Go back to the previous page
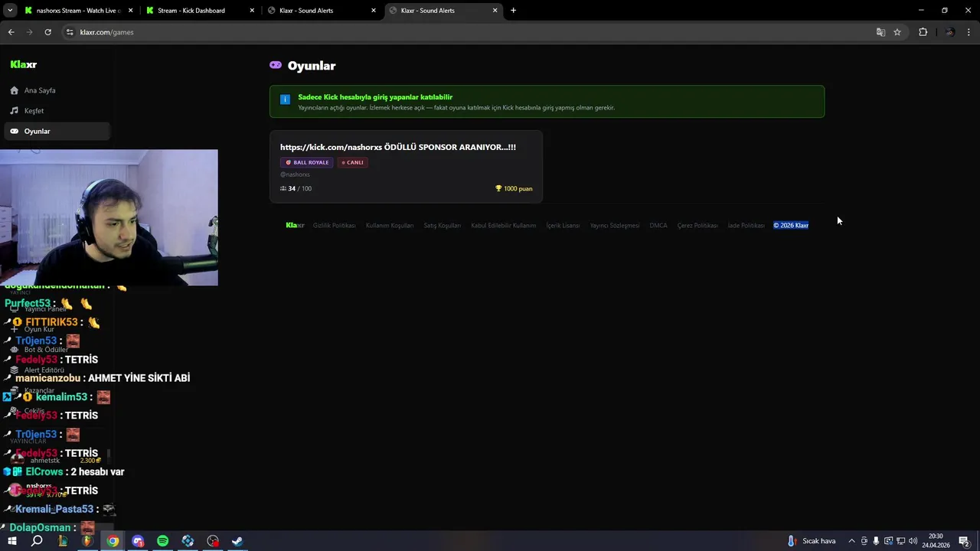The height and width of the screenshot is (551, 980). pos(11,32)
